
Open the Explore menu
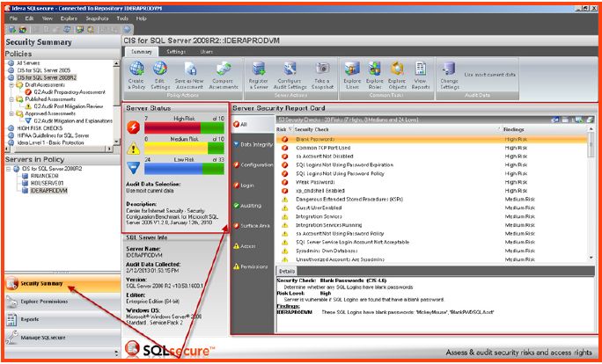(x=69, y=18)
